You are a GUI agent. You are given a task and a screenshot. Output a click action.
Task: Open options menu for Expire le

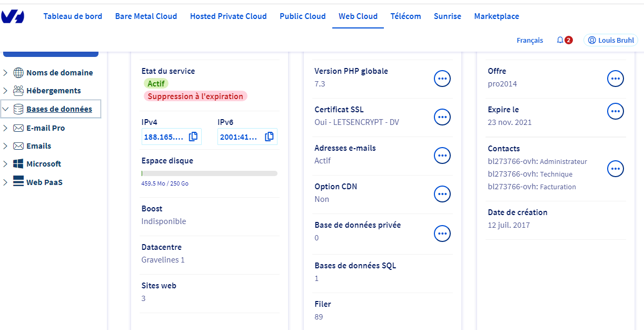[x=616, y=111]
